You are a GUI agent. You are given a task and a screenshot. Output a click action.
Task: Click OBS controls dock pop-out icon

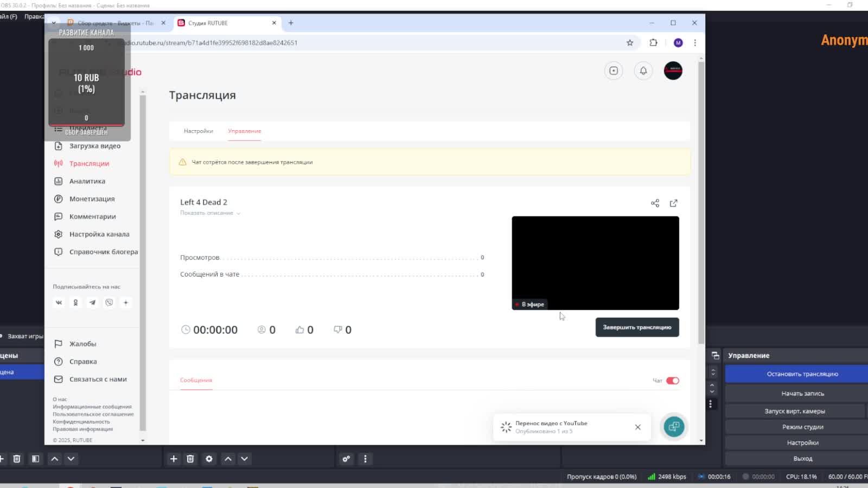715,356
